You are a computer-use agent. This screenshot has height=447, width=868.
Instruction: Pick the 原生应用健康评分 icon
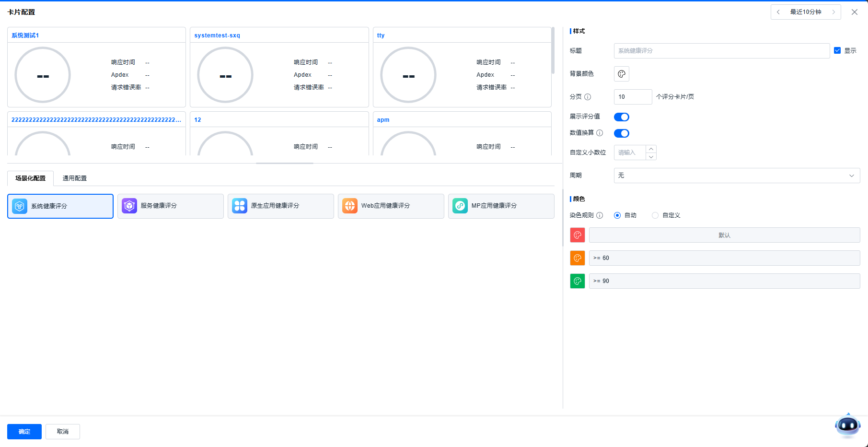pos(240,206)
